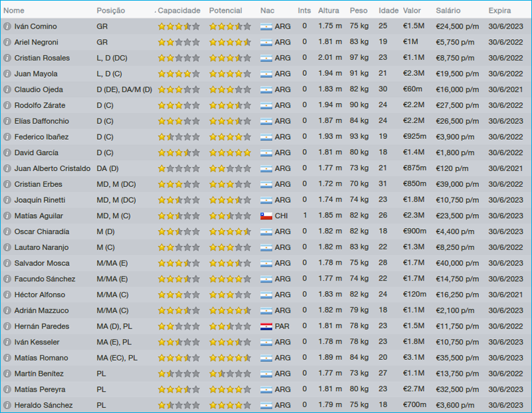
Task: Click the Expira column header
Action: tap(499, 11)
